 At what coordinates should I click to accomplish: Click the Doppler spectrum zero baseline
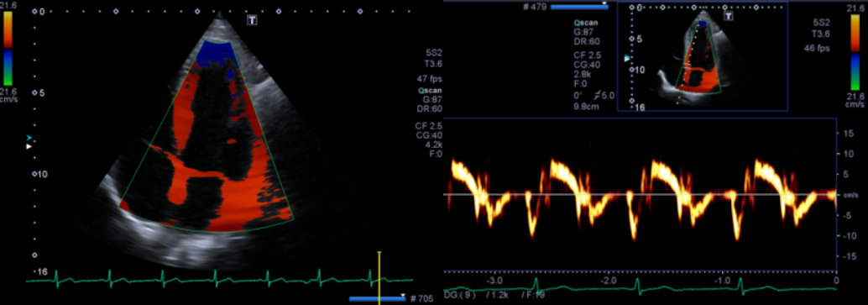click(641, 195)
